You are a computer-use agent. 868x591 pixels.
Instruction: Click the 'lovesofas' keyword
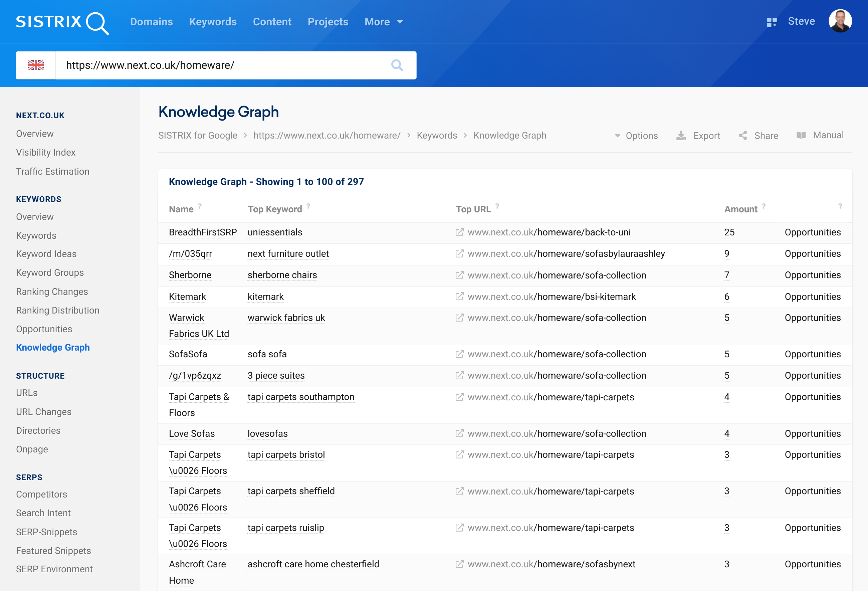point(268,433)
